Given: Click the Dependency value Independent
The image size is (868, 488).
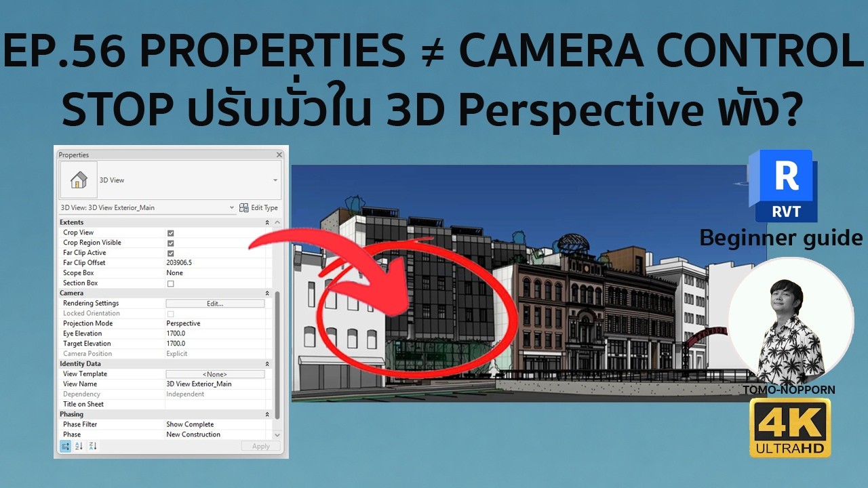Looking at the screenshot, I should point(185,394).
